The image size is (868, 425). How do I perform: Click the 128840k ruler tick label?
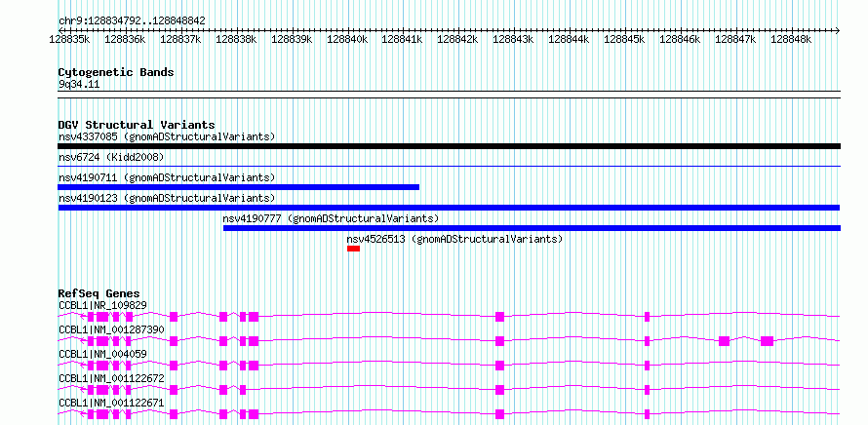(347, 39)
